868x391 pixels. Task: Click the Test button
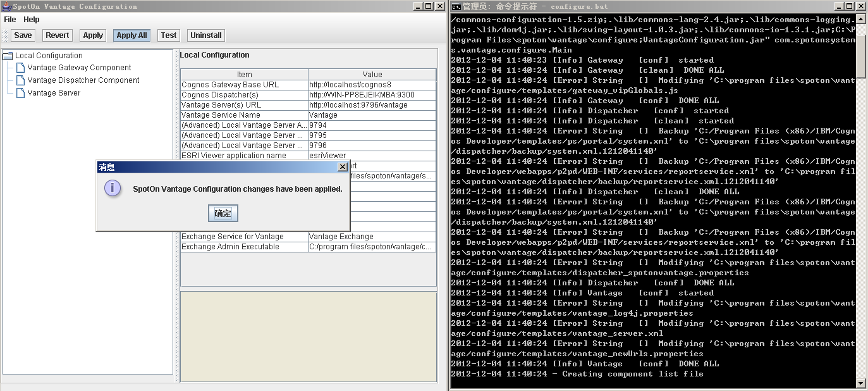pyautogui.click(x=169, y=35)
